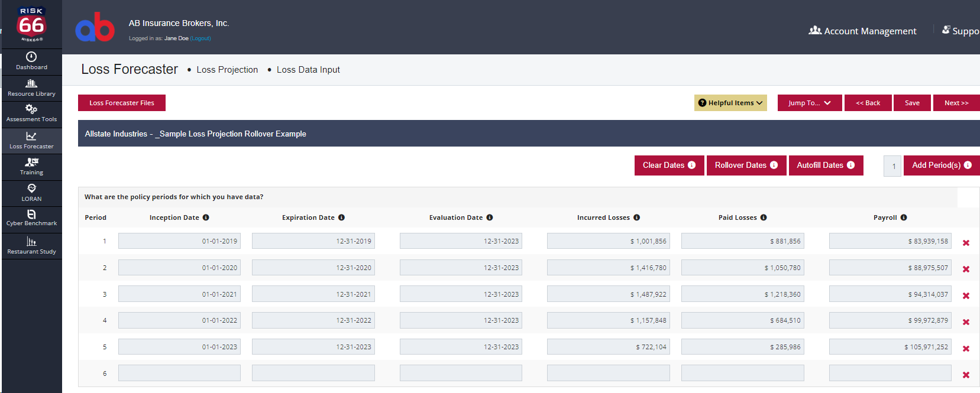Click info icon on Autofill Dates button

[x=850, y=165]
